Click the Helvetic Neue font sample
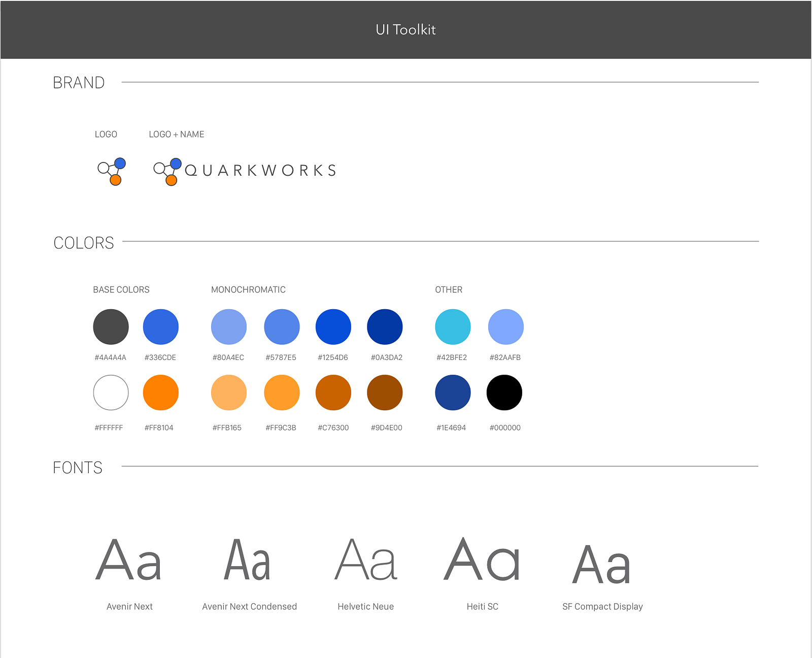 tap(365, 560)
